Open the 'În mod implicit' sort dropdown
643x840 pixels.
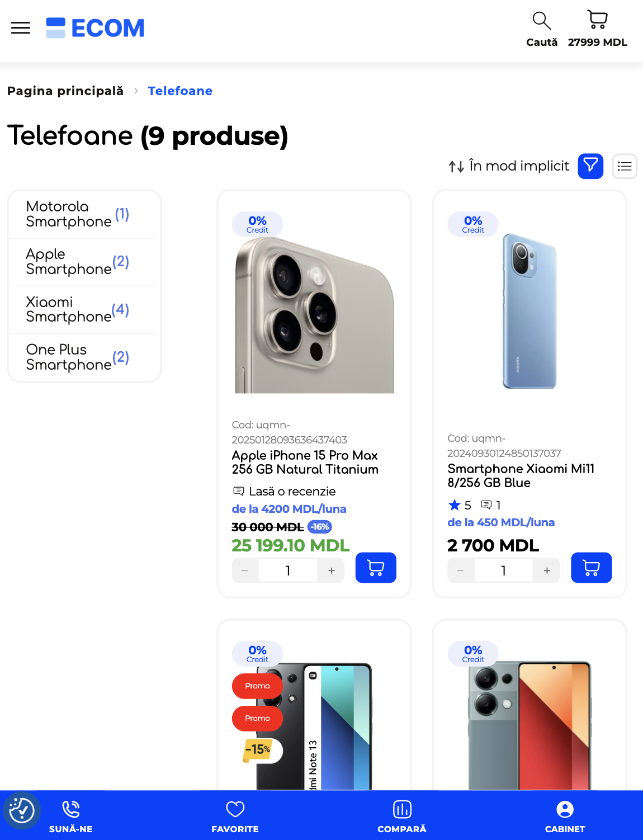tap(509, 166)
